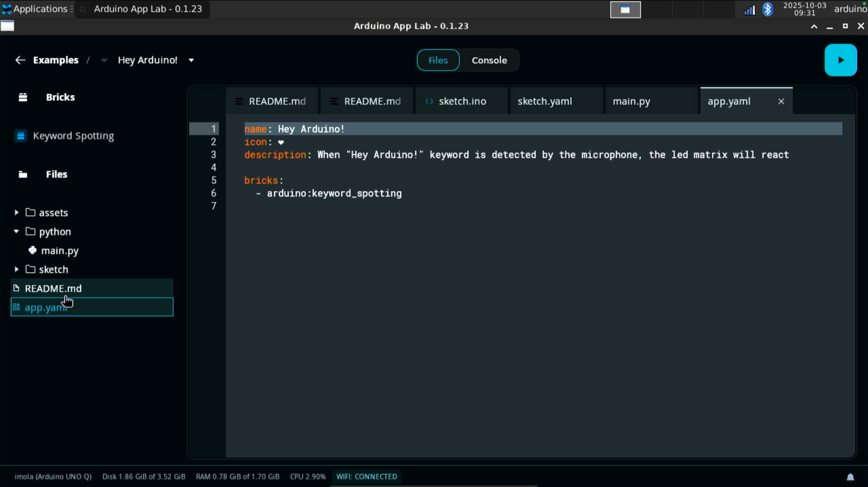
Task: Click the imola (Arduino UNO Q) status
Action: [x=53, y=477]
